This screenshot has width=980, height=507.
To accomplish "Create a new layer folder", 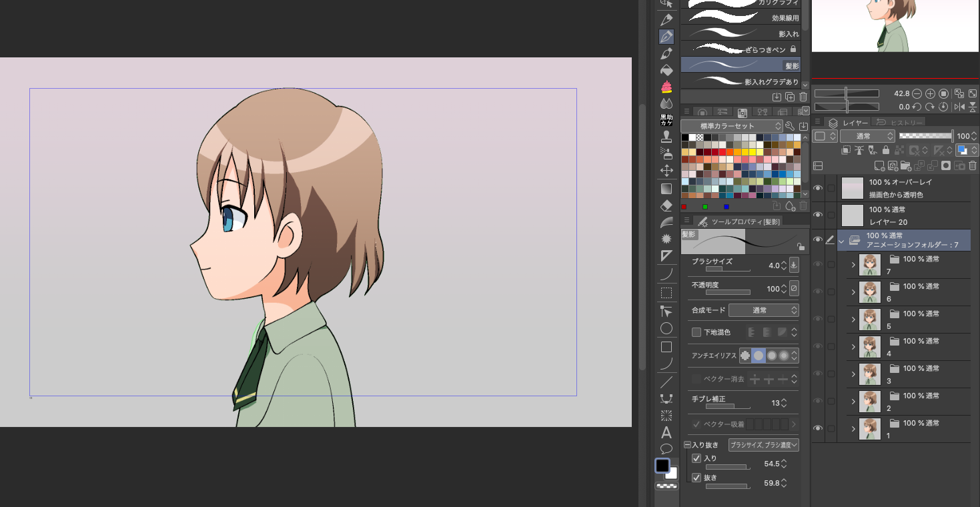I will [905, 165].
